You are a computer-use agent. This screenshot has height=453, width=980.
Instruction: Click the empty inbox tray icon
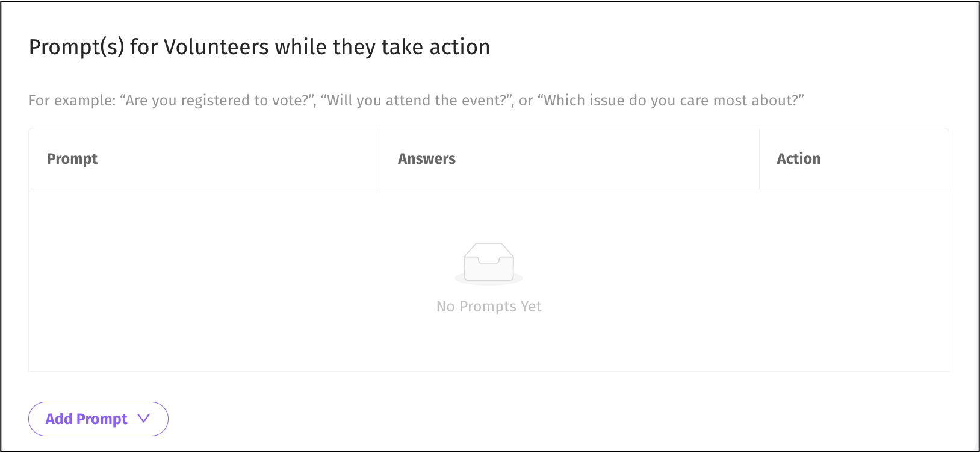(489, 263)
